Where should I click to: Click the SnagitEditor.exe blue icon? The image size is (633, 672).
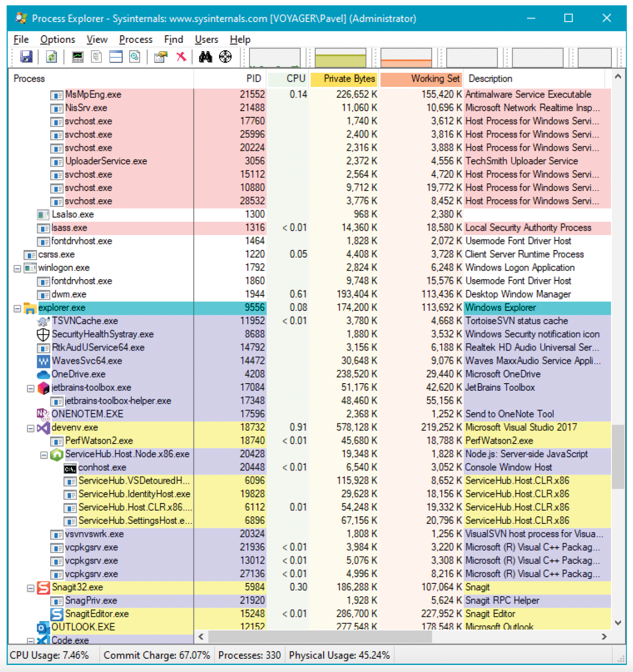pyautogui.click(x=57, y=614)
